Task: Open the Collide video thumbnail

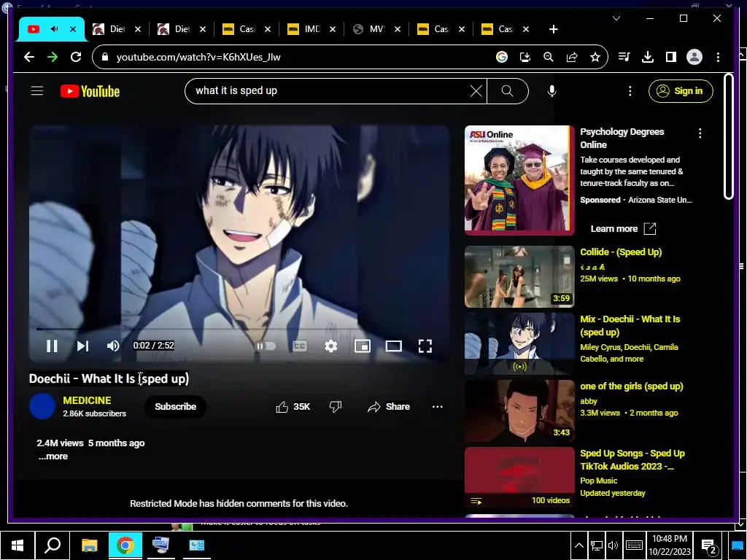Action: (519, 276)
